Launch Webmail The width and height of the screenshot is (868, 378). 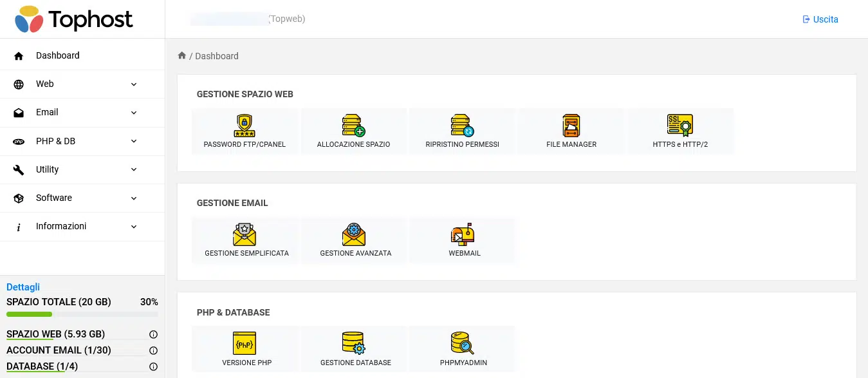pyautogui.click(x=464, y=240)
